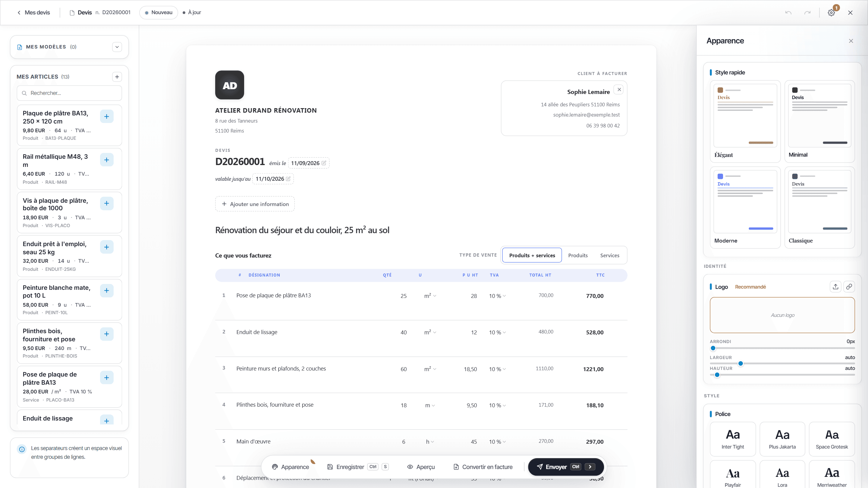Add Plaque de plâtre BA13 article to quote
868x488 pixels.
tap(106, 117)
